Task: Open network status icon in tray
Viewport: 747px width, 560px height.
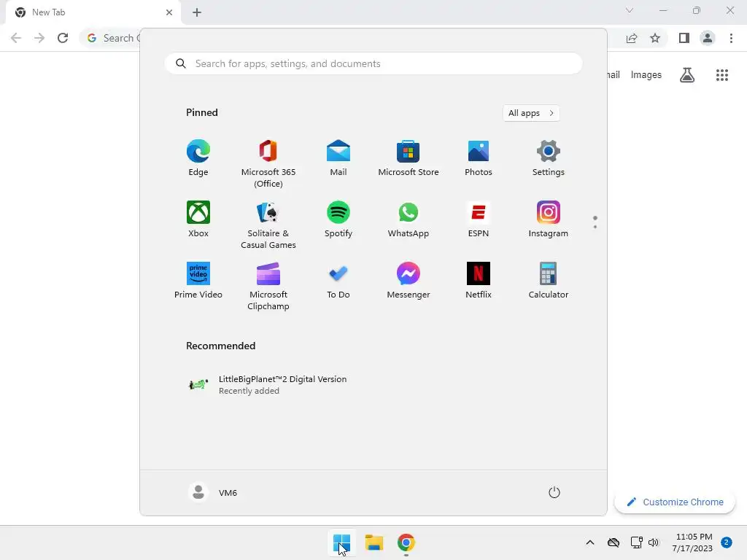Action: tap(636, 542)
